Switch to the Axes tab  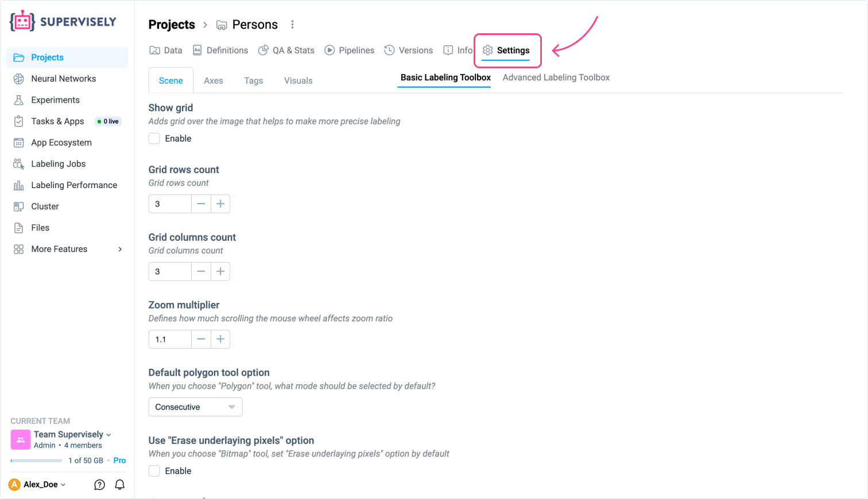coord(213,80)
